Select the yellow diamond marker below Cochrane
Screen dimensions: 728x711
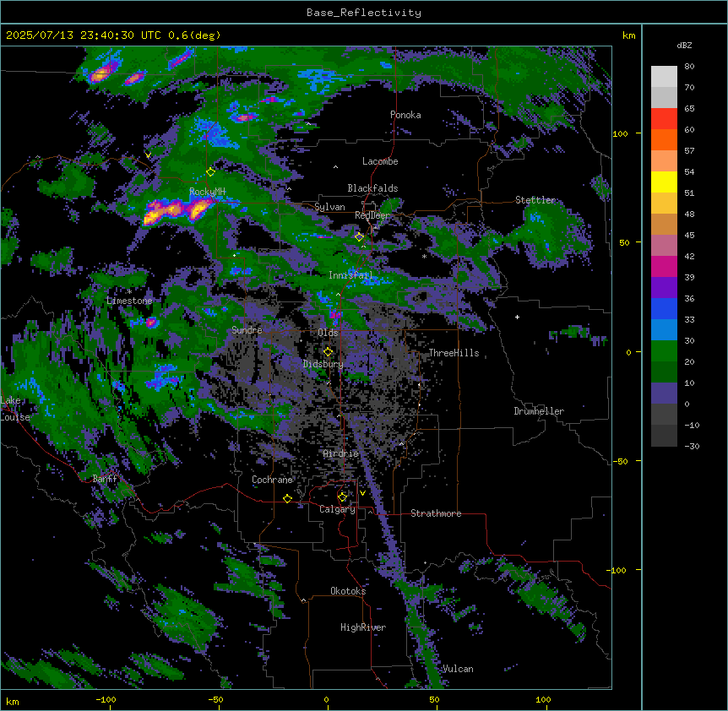tap(287, 498)
